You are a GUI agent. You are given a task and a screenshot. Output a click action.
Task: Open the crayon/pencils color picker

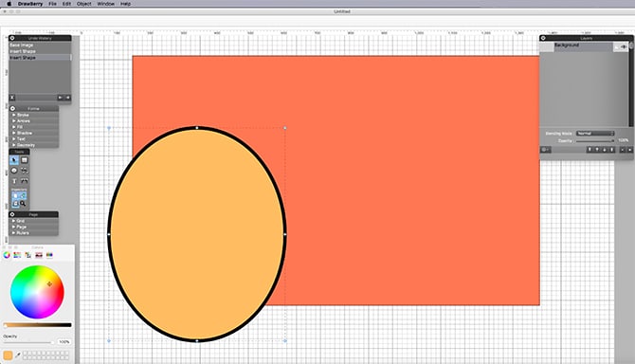click(x=49, y=255)
